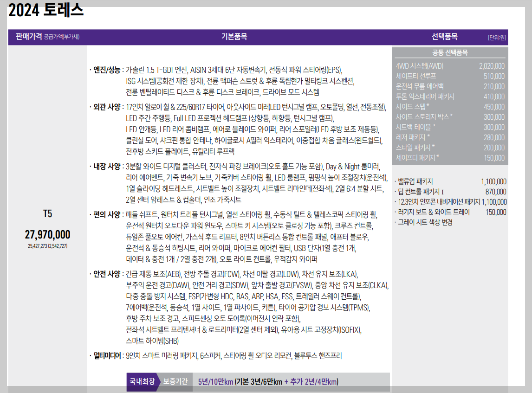This screenshot has height=393, width=532.
Task: Click the '긴급 제동 보조(AEB)' text
Action: point(154,274)
